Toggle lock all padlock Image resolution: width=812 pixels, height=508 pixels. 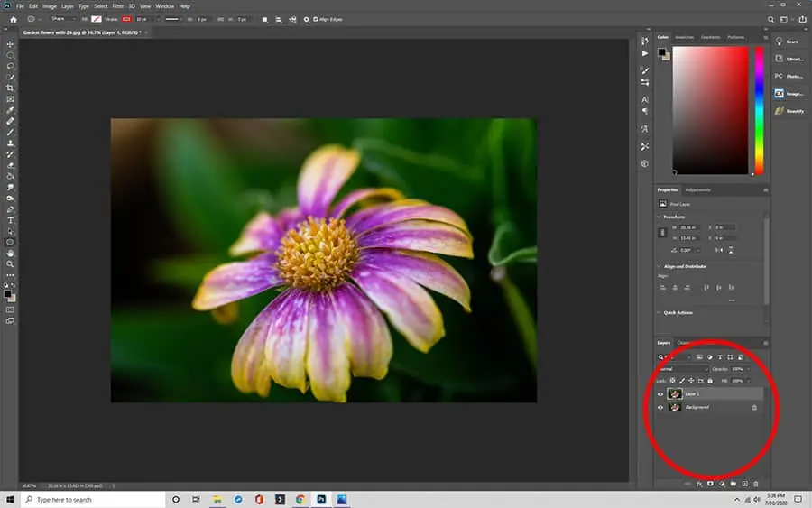pyautogui.click(x=710, y=381)
